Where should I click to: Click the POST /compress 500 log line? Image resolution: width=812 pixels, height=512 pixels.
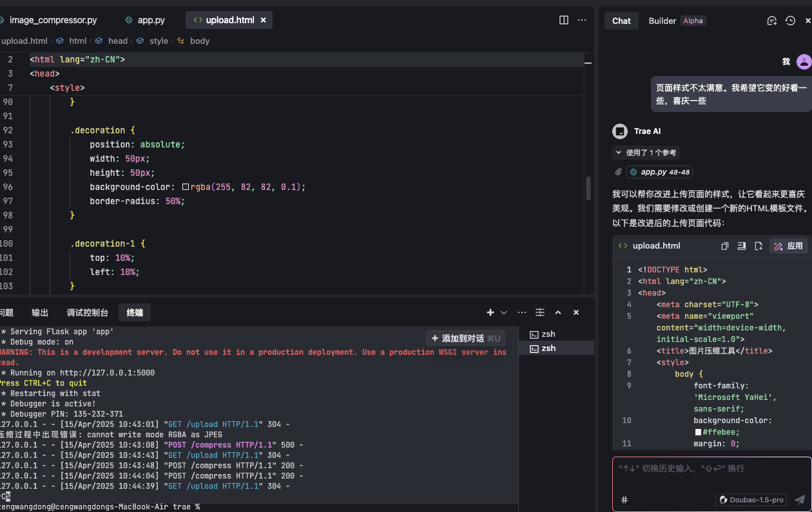pos(152,445)
